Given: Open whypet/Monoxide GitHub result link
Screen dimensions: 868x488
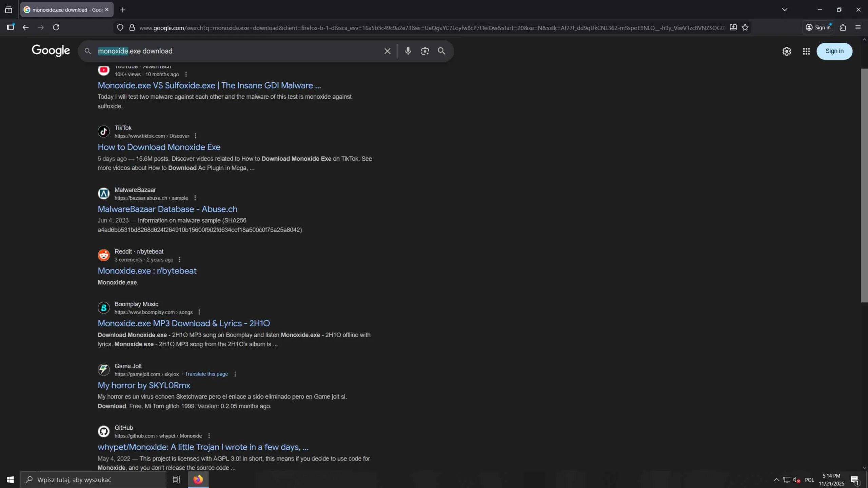Looking at the screenshot, I should 203,447.
